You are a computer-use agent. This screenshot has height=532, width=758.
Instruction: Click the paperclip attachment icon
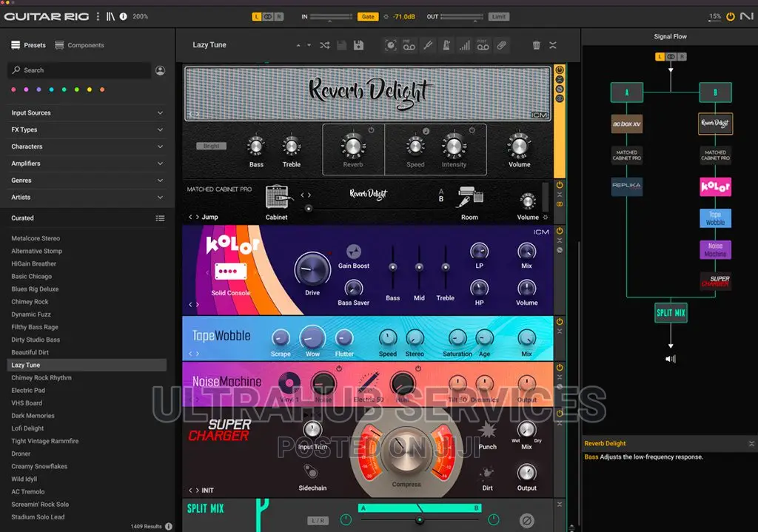point(502,45)
